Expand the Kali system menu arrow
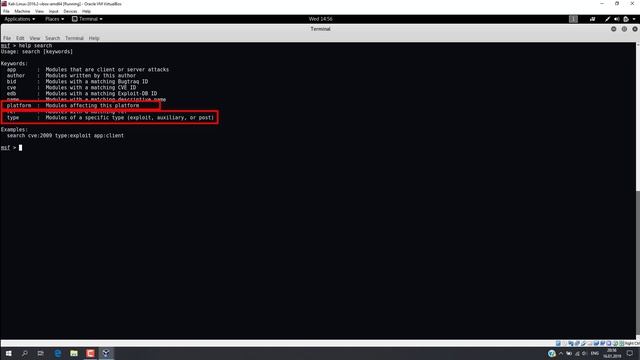This screenshot has width=640, height=360. (x=634, y=19)
